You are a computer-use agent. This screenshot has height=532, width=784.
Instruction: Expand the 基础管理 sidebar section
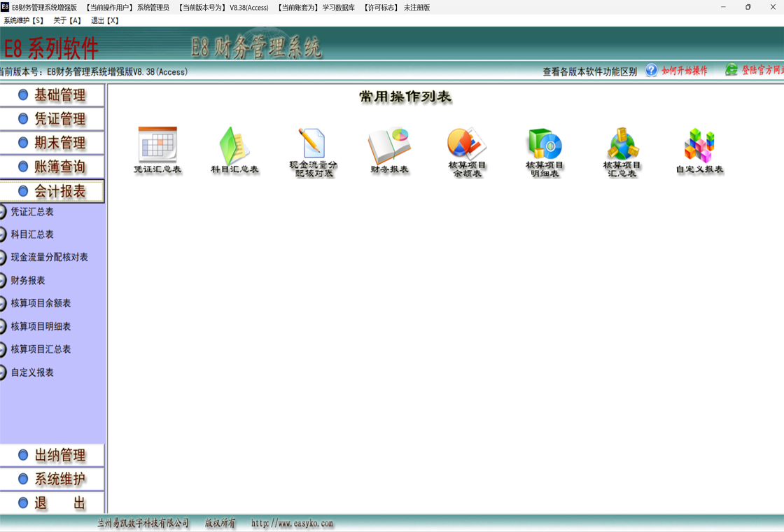tap(52, 95)
